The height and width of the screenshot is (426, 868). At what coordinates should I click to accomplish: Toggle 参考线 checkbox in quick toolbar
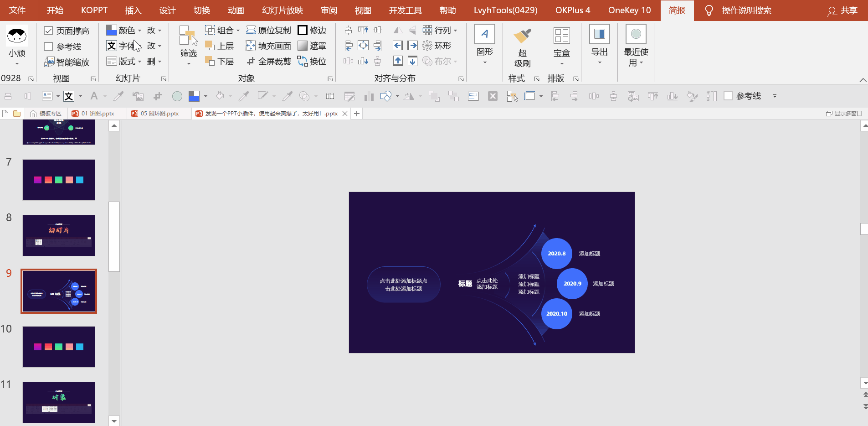(x=728, y=96)
